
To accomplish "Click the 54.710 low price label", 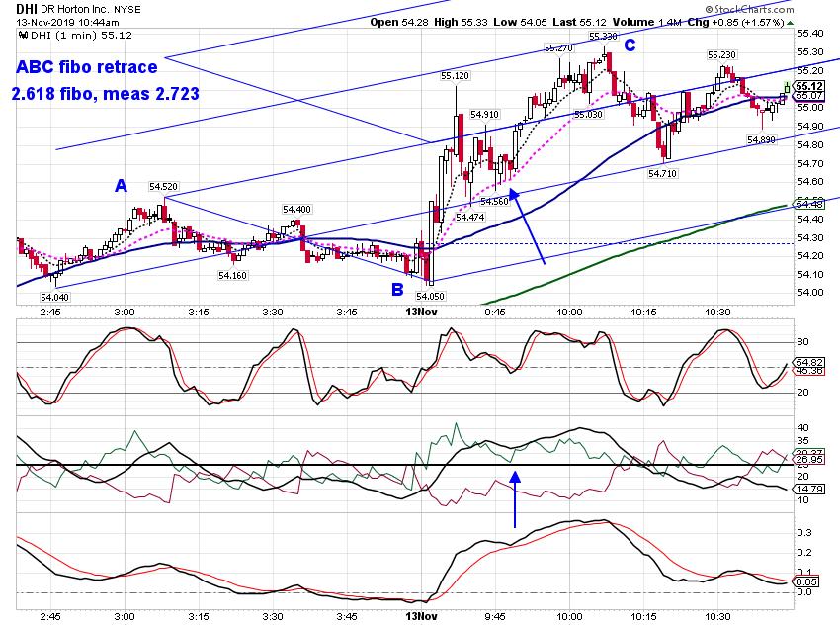I will (x=662, y=174).
